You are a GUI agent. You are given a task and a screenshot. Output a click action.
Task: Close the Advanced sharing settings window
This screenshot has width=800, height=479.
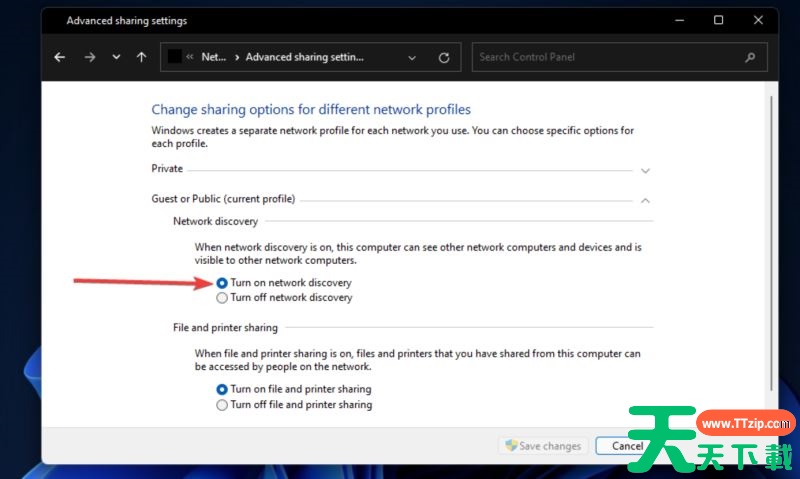[x=758, y=20]
